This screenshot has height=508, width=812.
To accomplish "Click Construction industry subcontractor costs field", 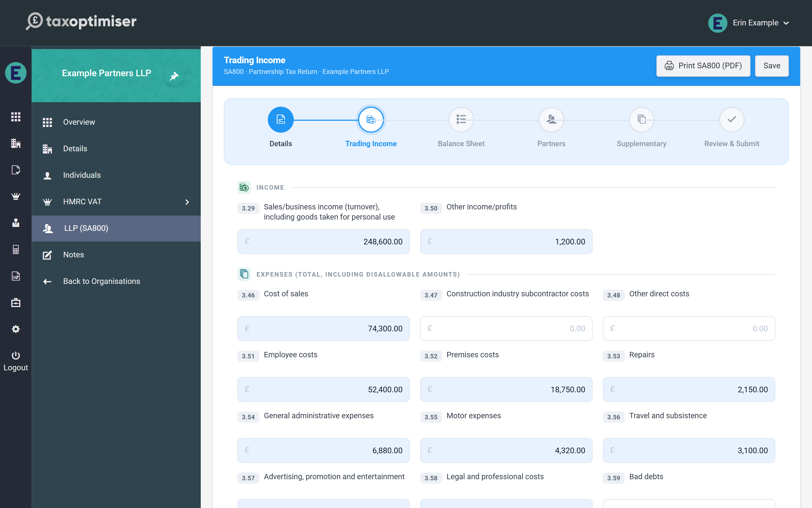I will [x=506, y=329].
